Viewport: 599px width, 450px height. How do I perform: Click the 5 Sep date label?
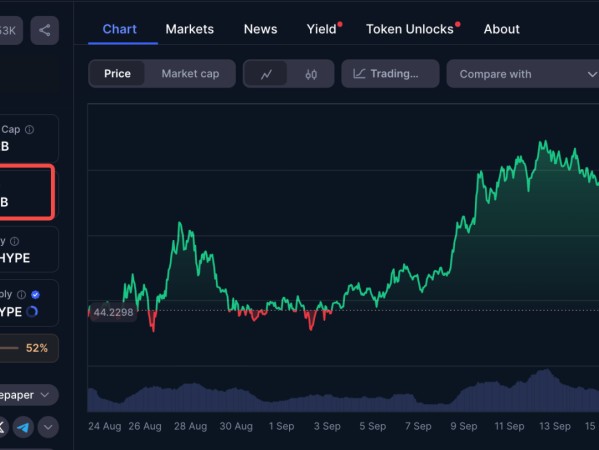372,426
